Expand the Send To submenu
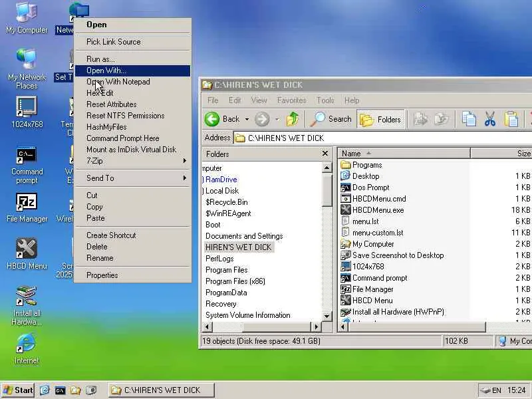This screenshot has width=532, height=399. (132, 178)
